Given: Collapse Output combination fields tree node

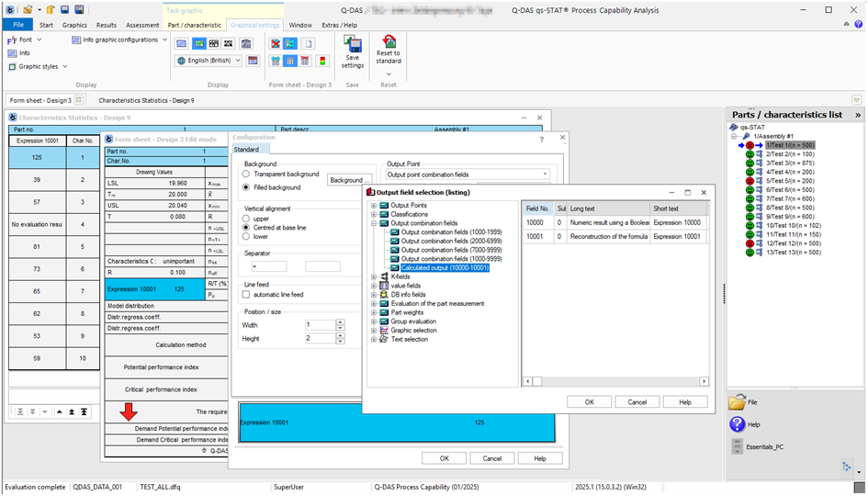Looking at the screenshot, I should 374,223.
